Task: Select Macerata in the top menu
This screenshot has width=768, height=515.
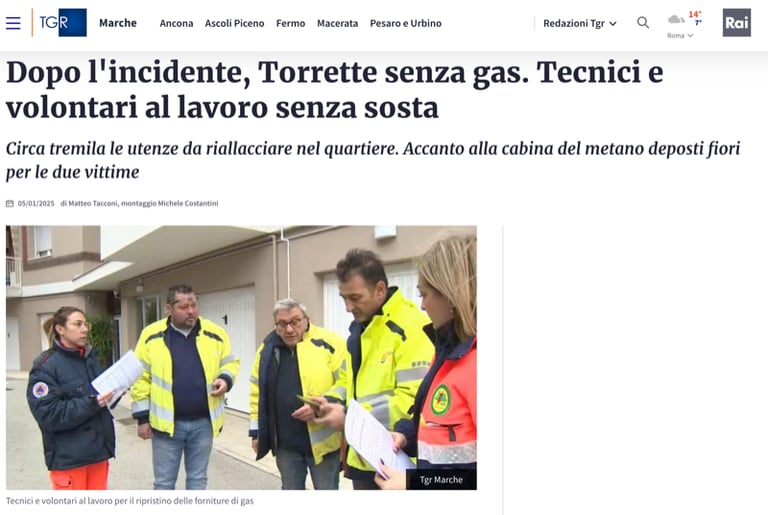Action: 337,23
